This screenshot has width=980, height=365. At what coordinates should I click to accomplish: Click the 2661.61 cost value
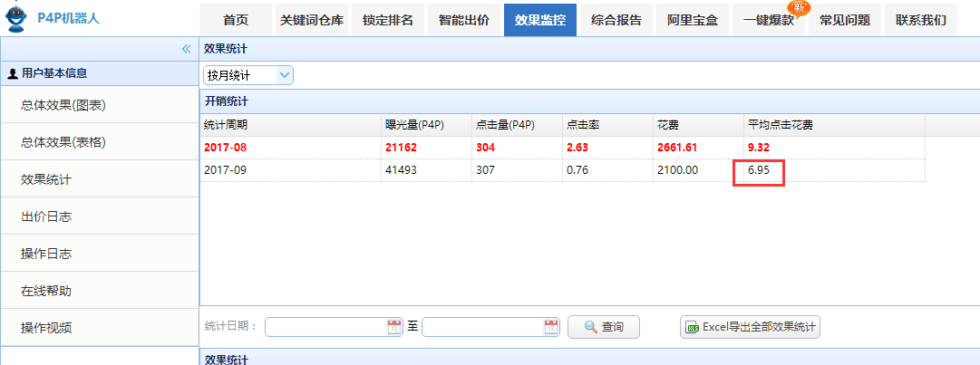tap(678, 148)
